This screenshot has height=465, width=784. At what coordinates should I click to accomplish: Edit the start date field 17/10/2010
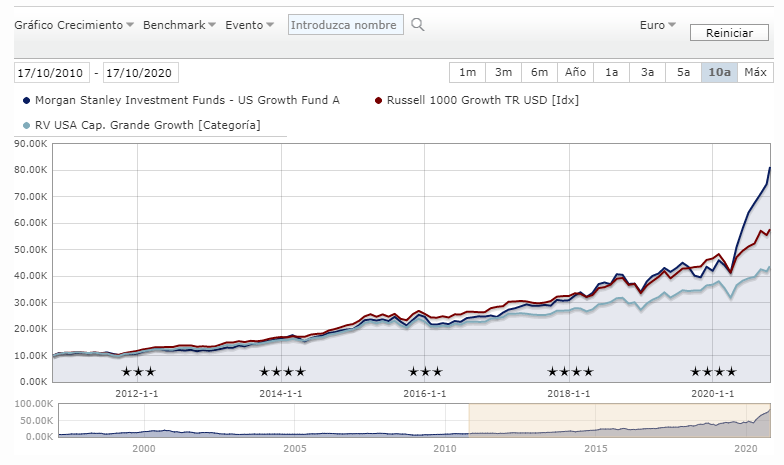[51, 73]
